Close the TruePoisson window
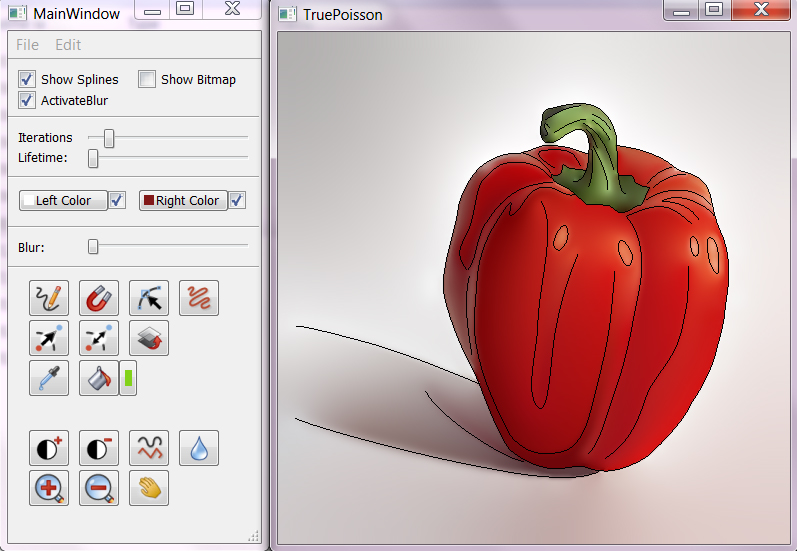Viewport: 797px width, 551px height. (761, 10)
